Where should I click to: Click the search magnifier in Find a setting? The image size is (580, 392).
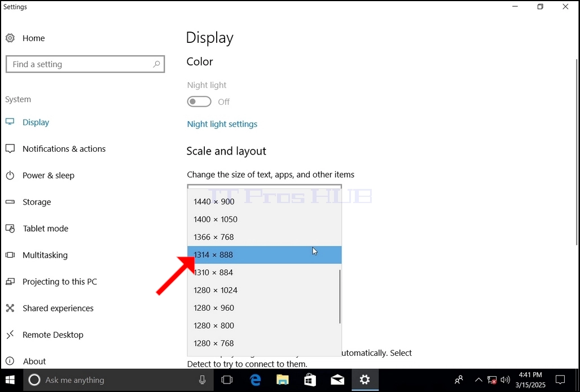click(156, 64)
